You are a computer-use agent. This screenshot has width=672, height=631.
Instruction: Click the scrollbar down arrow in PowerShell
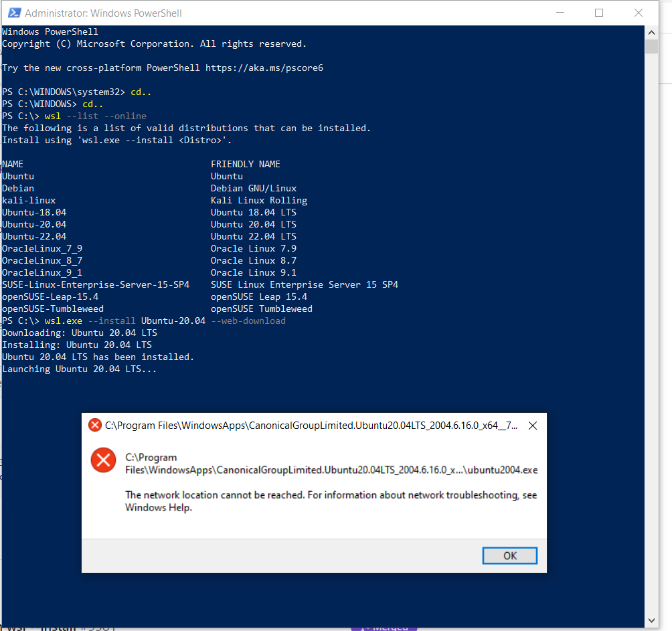point(651,622)
